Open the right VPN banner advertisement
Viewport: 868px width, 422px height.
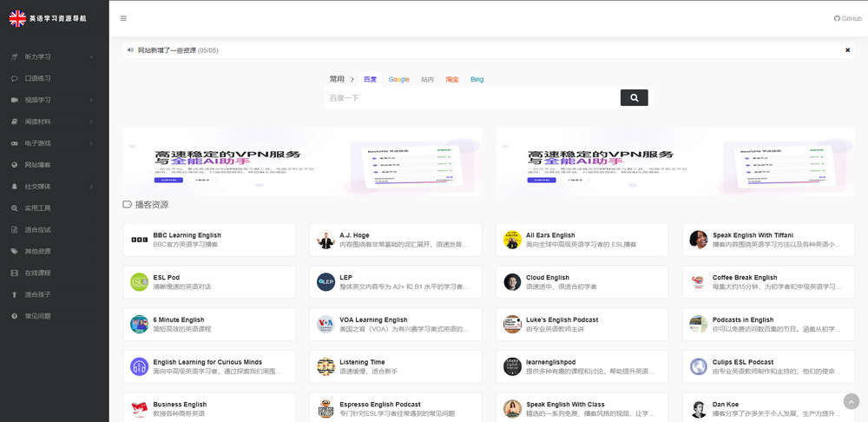(x=674, y=162)
